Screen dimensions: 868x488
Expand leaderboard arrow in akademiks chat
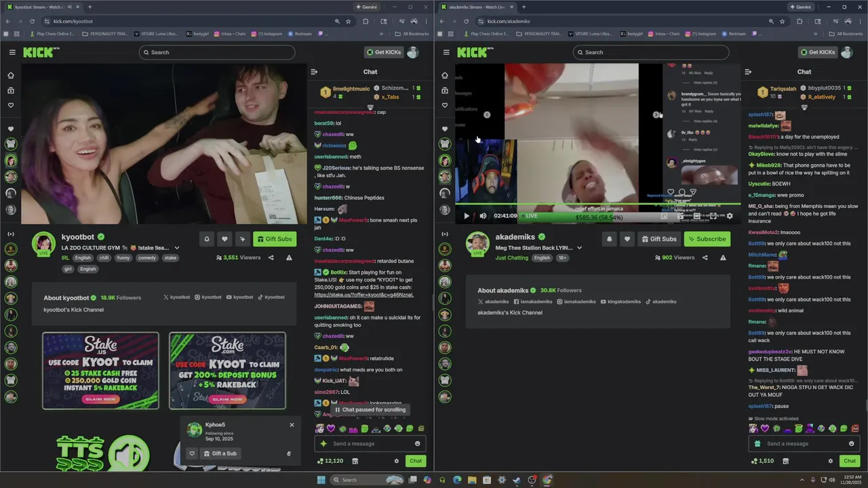coord(804,107)
